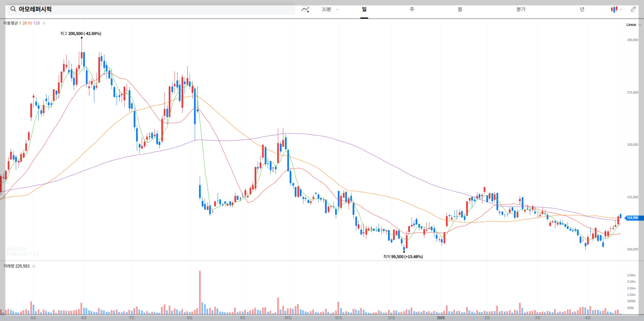Remove the volume 거래량 indicator
644x321 pixels.
coord(33,266)
